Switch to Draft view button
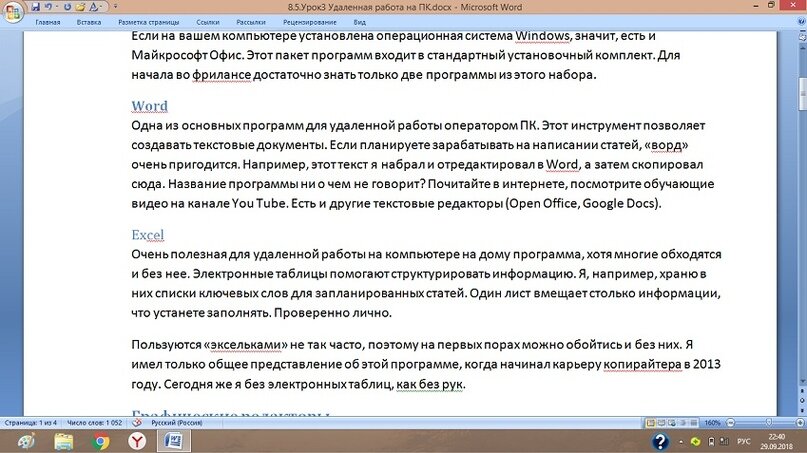This screenshot has width=807, height=453. click(694, 423)
